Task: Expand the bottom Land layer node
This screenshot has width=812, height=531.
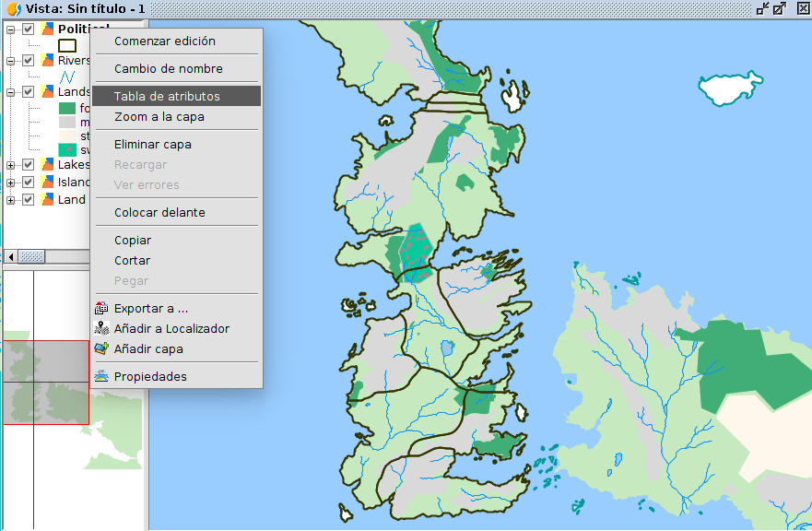Action: 11,200
